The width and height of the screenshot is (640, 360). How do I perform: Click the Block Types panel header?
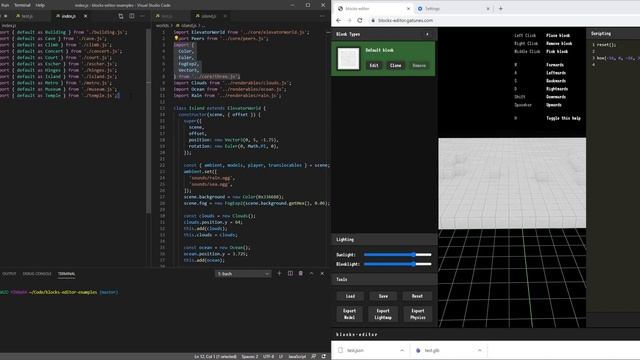(x=383, y=34)
